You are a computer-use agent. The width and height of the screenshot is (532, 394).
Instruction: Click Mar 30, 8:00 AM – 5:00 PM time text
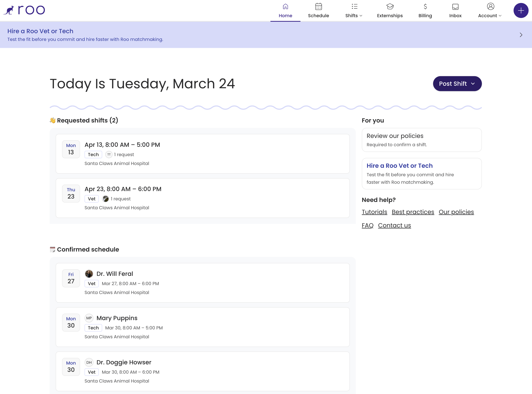point(134,328)
